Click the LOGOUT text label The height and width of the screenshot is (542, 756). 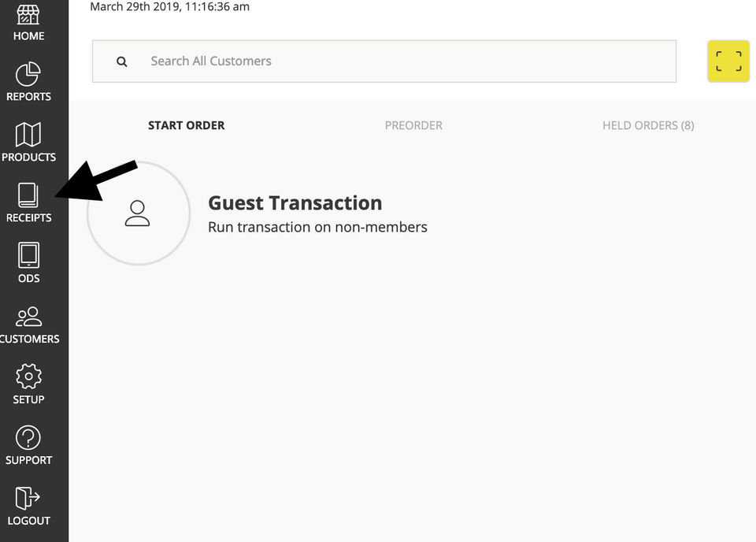(x=28, y=521)
